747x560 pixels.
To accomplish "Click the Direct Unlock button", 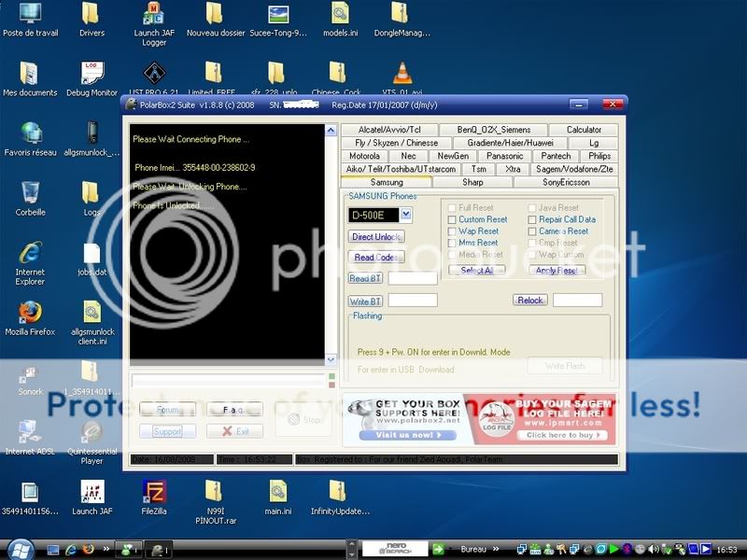I will 376,237.
